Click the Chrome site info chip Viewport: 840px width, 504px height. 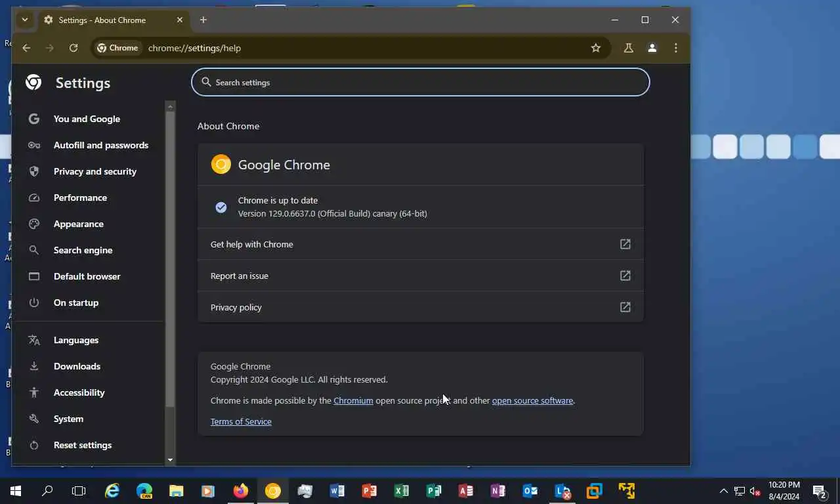(x=118, y=48)
